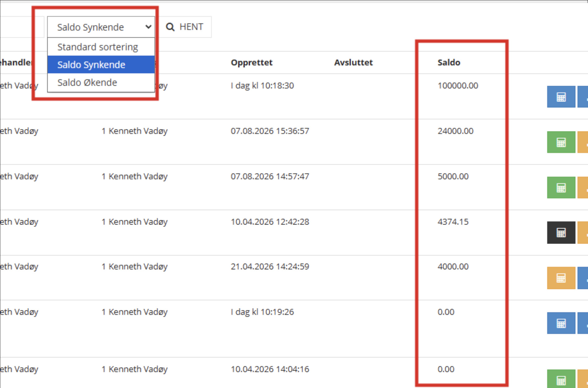
Task: Click date 10.04.2026 12:42:28
Action: (x=270, y=222)
